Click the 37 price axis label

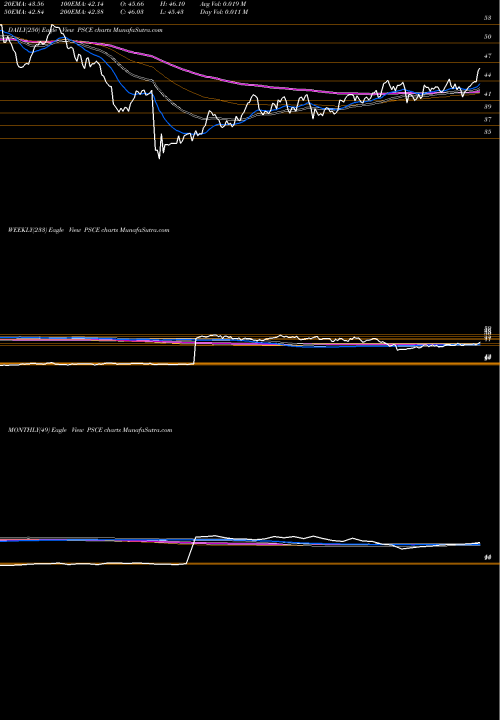(488, 119)
